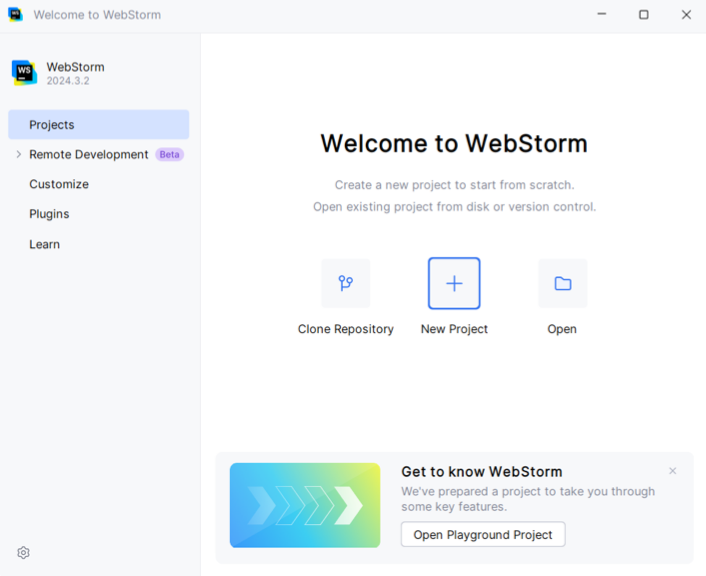Image resolution: width=706 pixels, height=576 pixels.
Task: Close the Welcome to WebStorm window
Action: click(686, 14)
